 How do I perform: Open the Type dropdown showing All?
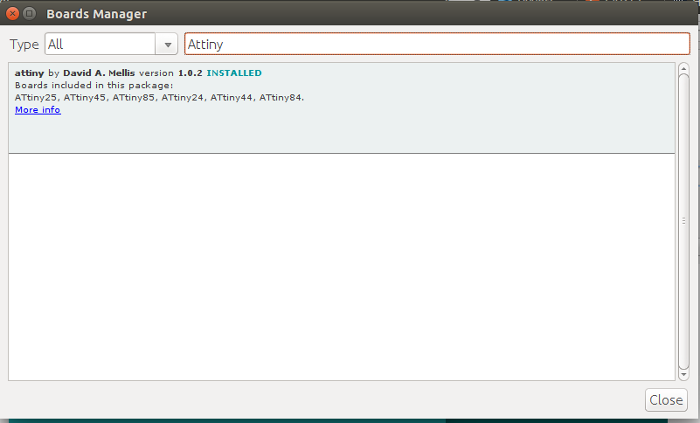111,44
